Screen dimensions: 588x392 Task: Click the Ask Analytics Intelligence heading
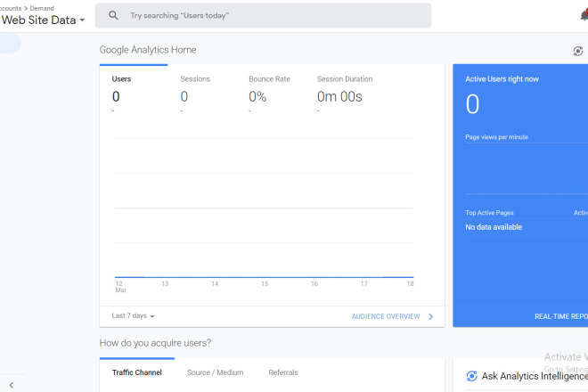[535, 376]
